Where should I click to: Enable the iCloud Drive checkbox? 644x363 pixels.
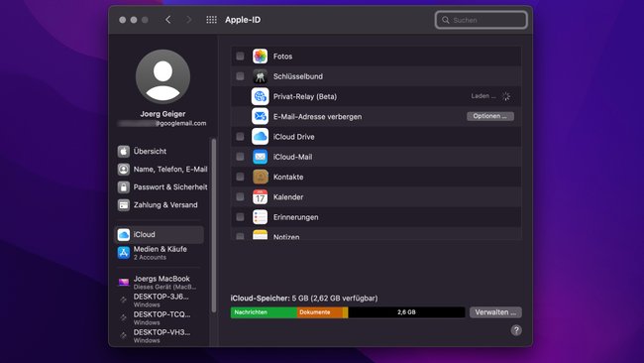pos(241,137)
